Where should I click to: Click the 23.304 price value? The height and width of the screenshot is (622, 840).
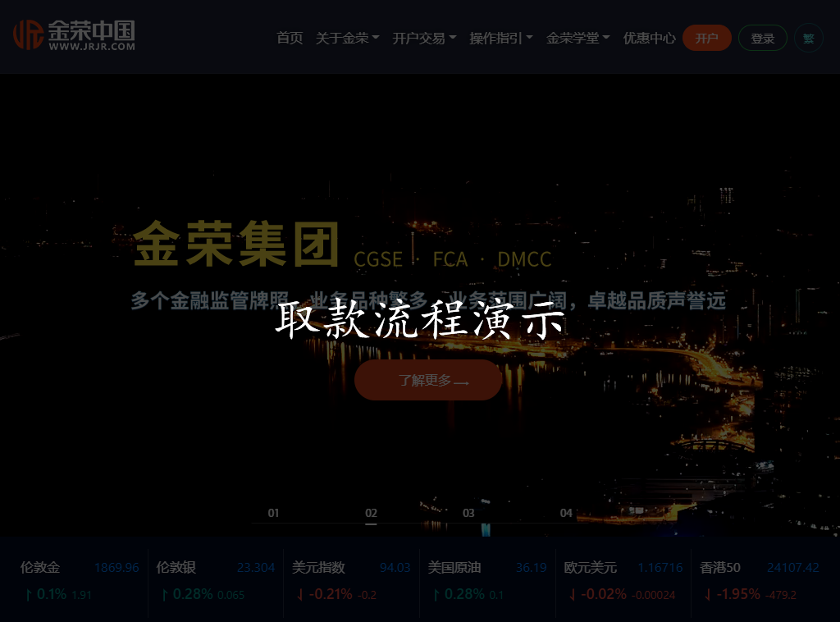click(x=256, y=567)
